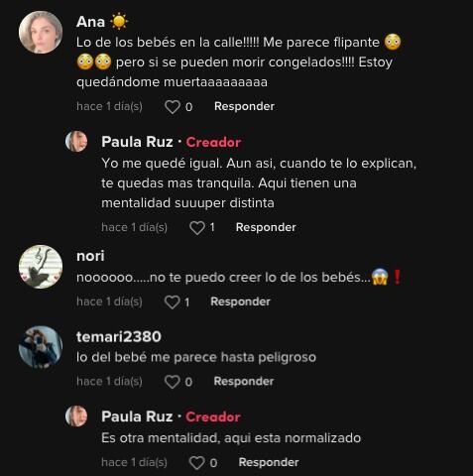Like temari2380's comment using the heart
This screenshot has width=473, height=476.
point(173,382)
